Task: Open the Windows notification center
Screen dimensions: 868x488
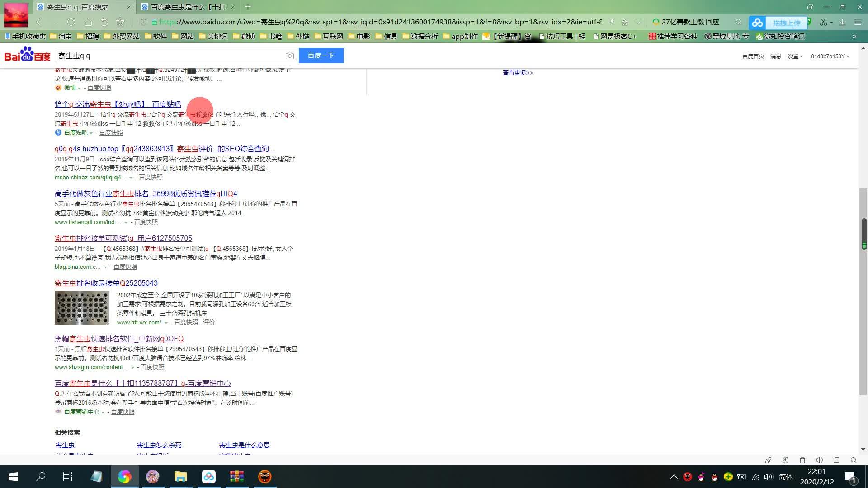Action: click(x=850, y=477)
